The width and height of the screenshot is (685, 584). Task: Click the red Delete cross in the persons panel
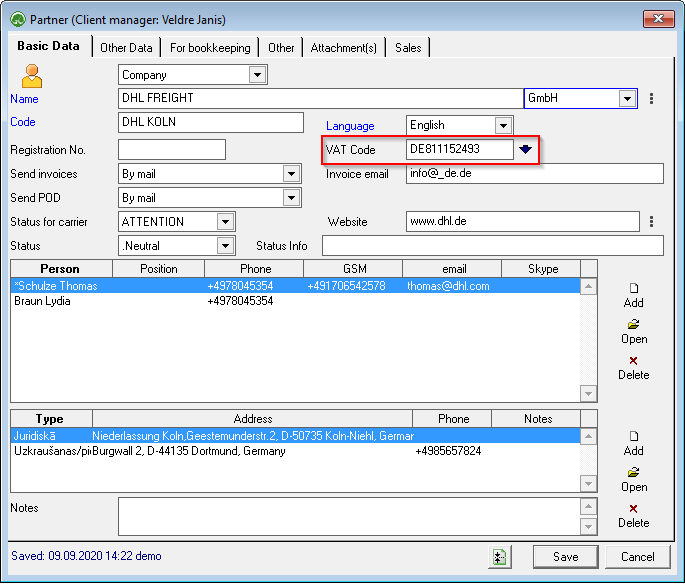point(633,360)
